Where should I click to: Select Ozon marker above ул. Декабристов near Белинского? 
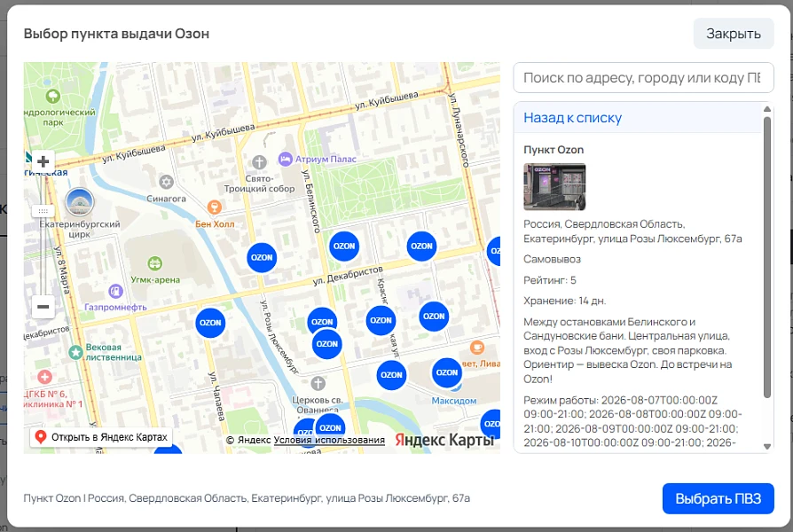pyautogui.click(x=344, y=246)
